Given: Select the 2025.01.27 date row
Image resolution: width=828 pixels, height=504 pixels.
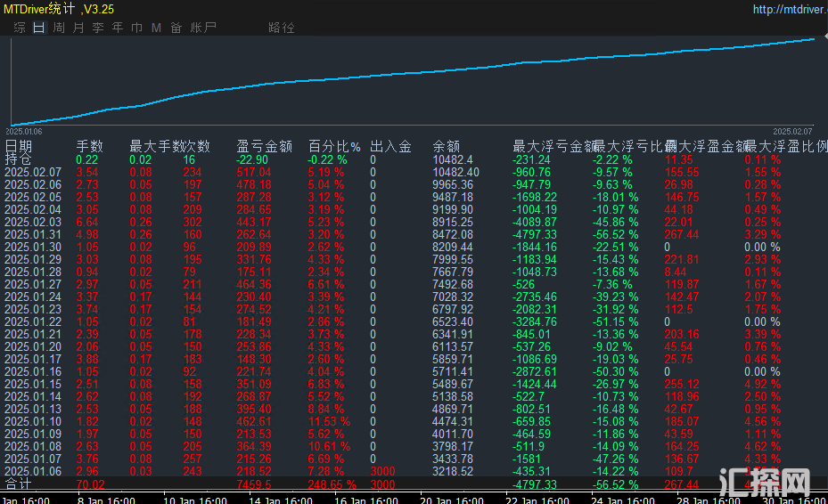Looking at the screenshot, I should (x=414, y=284).
